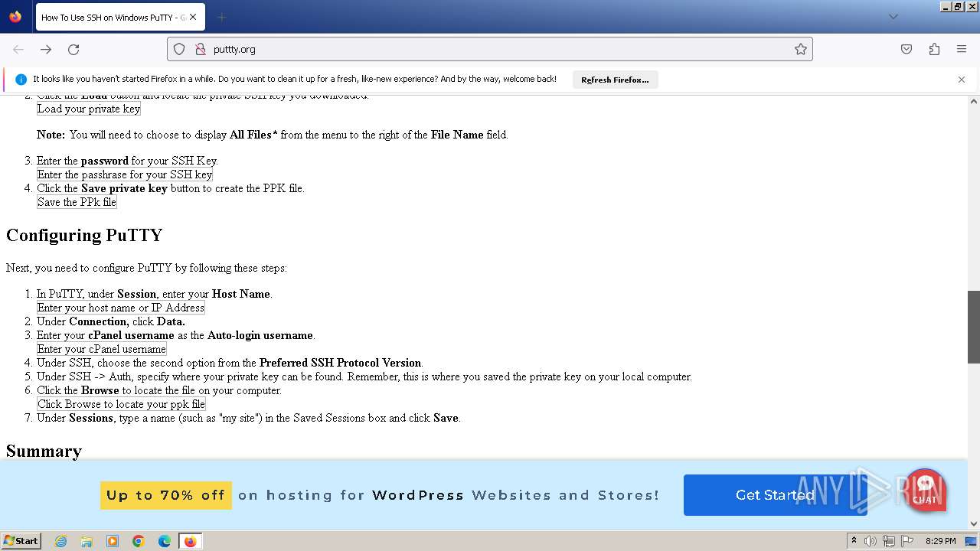Click the insecure connection lock icon
The height and width of the screenshot is (551, 980).
201,49
